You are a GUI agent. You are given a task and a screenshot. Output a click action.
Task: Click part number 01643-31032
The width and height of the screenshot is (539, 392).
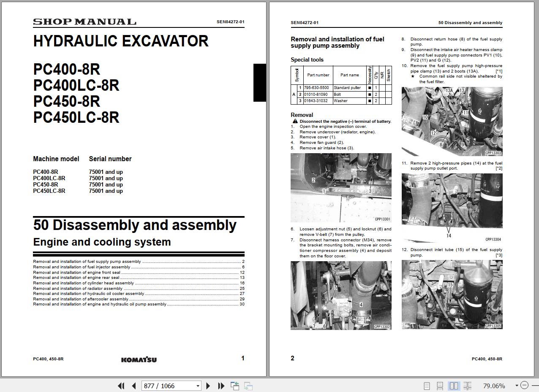tap(316, 101)
